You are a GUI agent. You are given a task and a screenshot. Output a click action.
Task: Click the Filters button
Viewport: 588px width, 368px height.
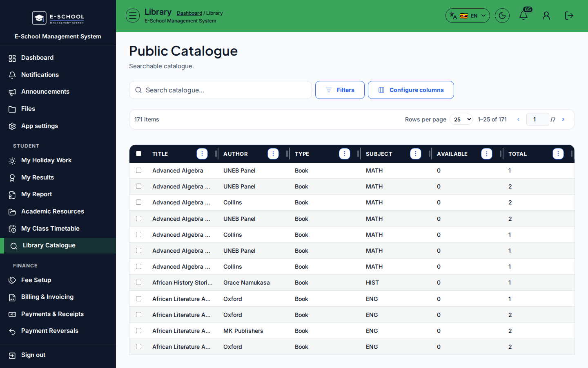340,90
